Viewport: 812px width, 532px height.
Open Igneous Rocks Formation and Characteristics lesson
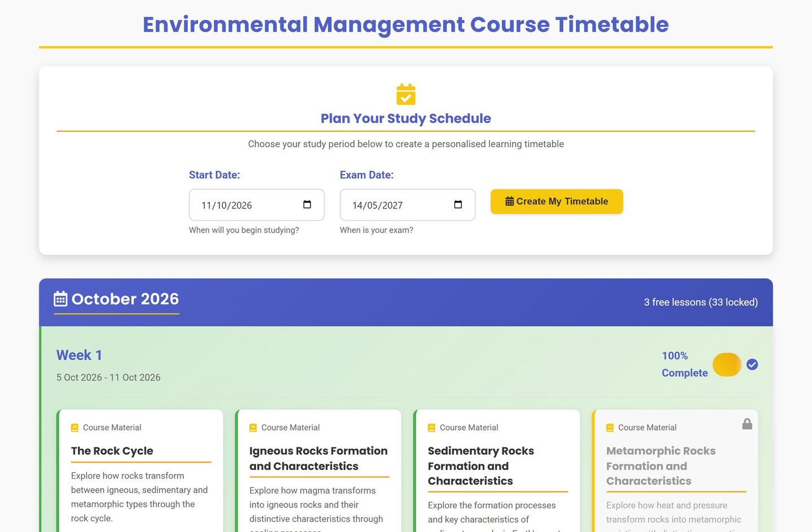319,458
